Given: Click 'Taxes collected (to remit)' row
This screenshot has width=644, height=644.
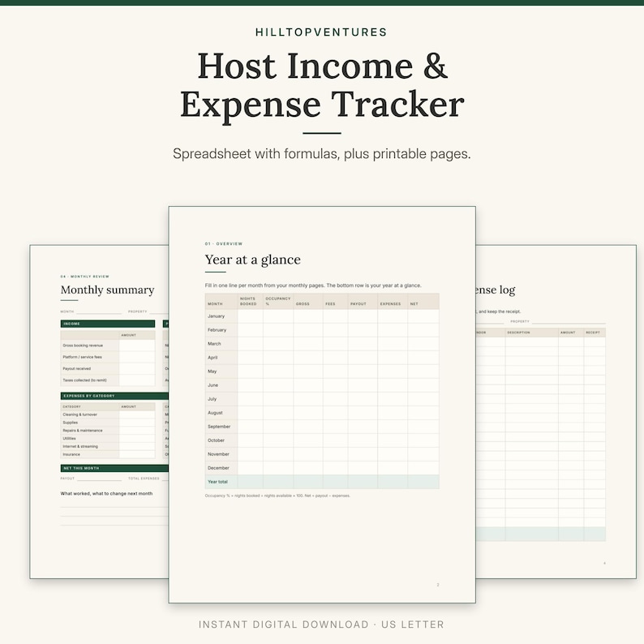Looking at the screenshot, I should [x=108, y=380].
